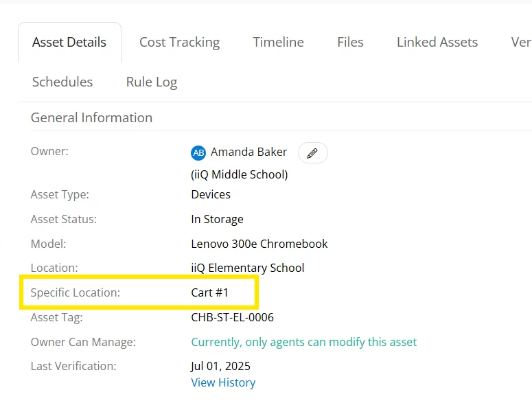Click the AB owner avatar icon
This screenshot has height=403, width=532.
(x=198, y=153)
